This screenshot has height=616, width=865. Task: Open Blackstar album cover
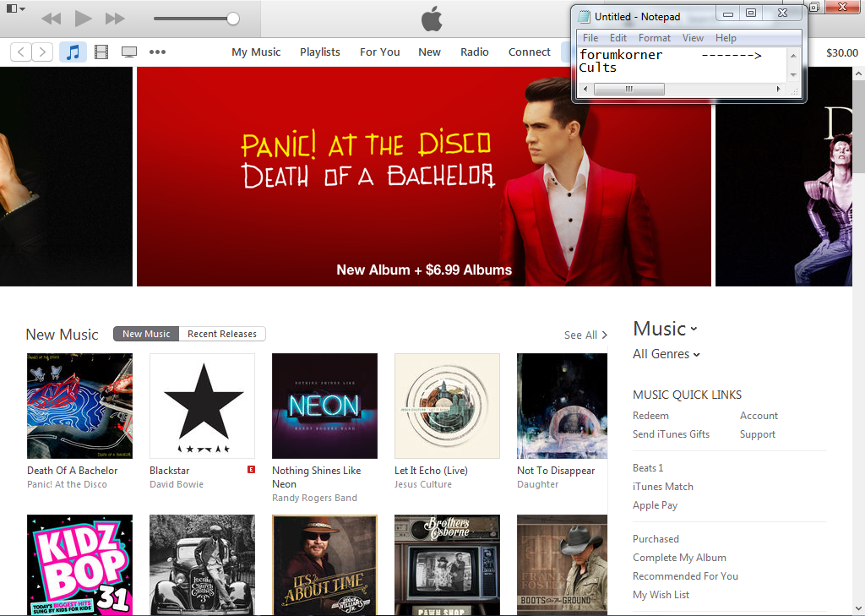tap(202, 406)
